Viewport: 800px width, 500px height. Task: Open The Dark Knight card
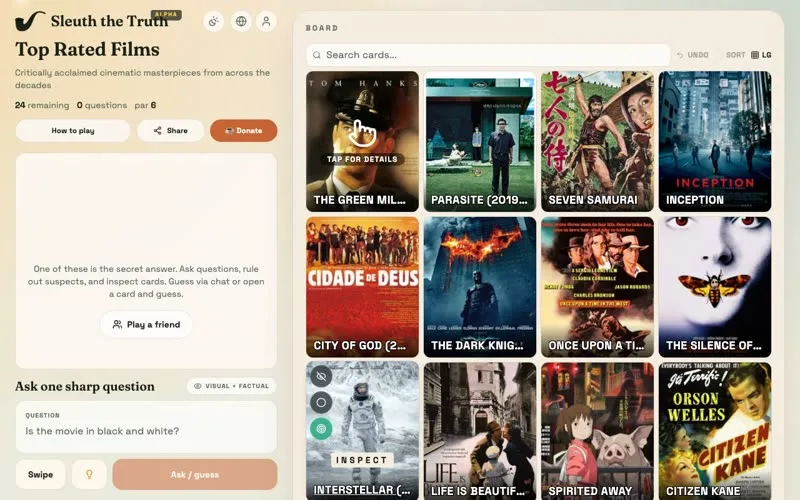(x=480, y=287)
